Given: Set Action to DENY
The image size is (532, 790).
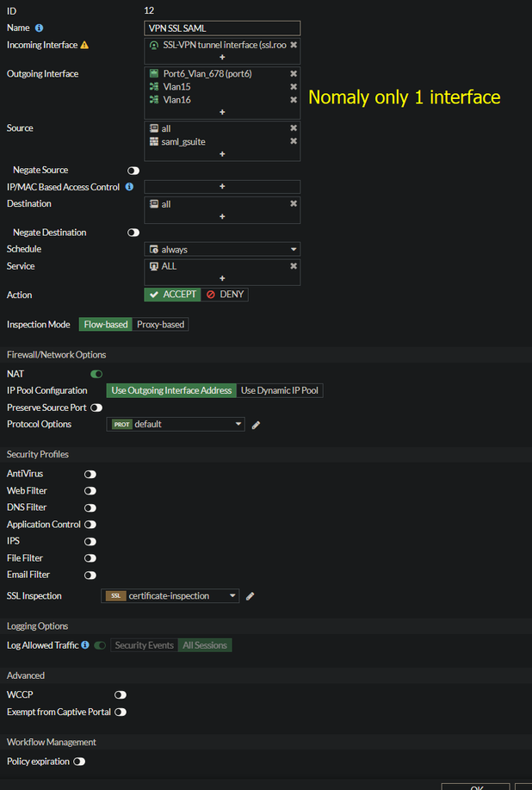Looking at the screenshot, I should [x=225, y=295].
